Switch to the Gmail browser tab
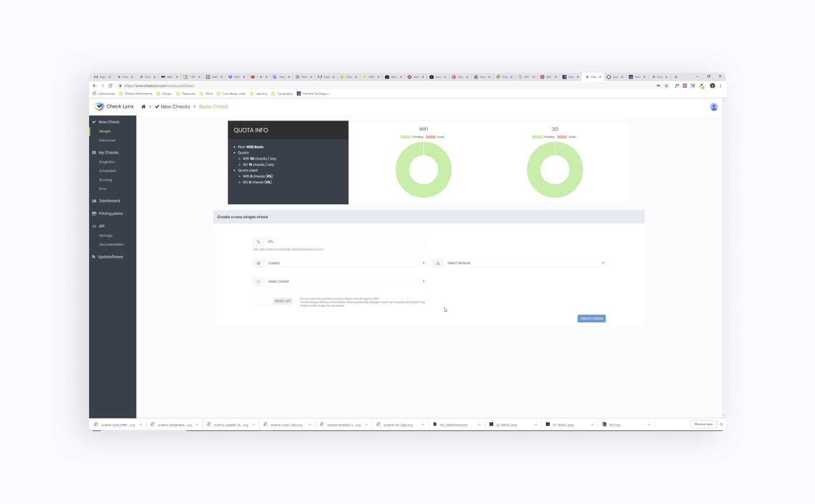This screenshot has width=815, height=504. [x=101, y=77]
